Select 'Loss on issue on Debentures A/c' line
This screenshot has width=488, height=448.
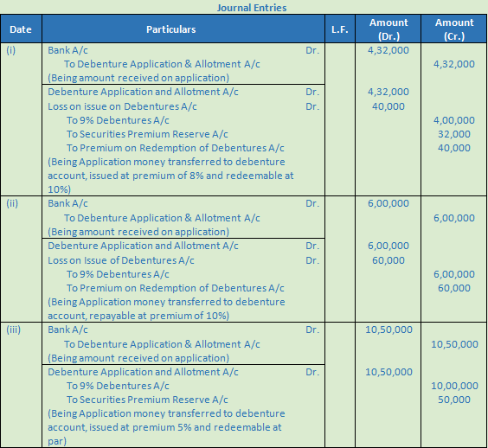(x=122, y=106)
